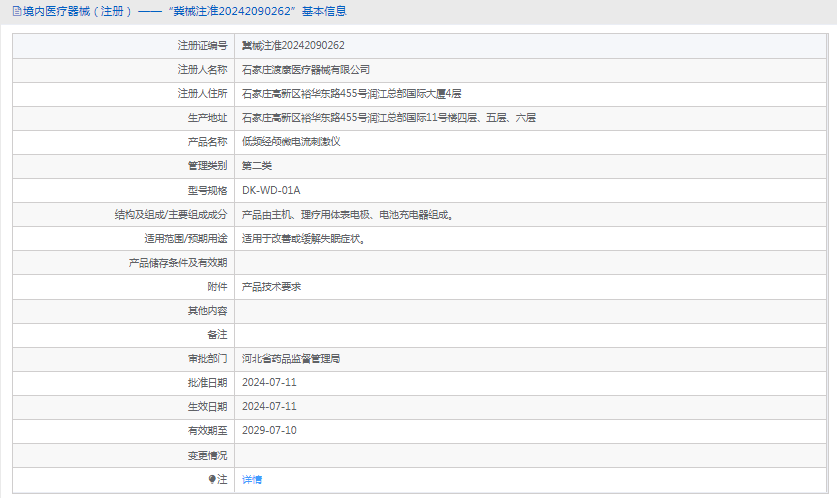
Task: Click the 型号规格 label
Action: pyautogui.click(x=207, y=191)
